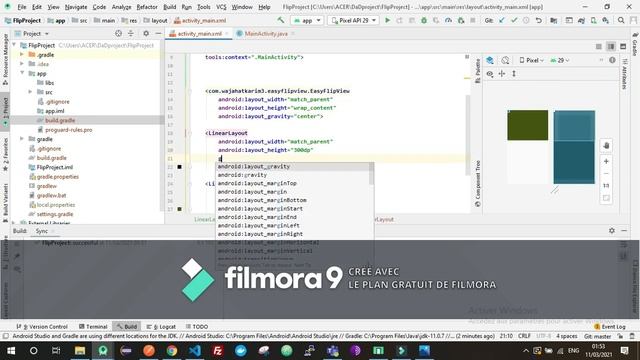The image size is (640, 360).
Task: Open File Explorer from the taskbar
Action: 80,351
